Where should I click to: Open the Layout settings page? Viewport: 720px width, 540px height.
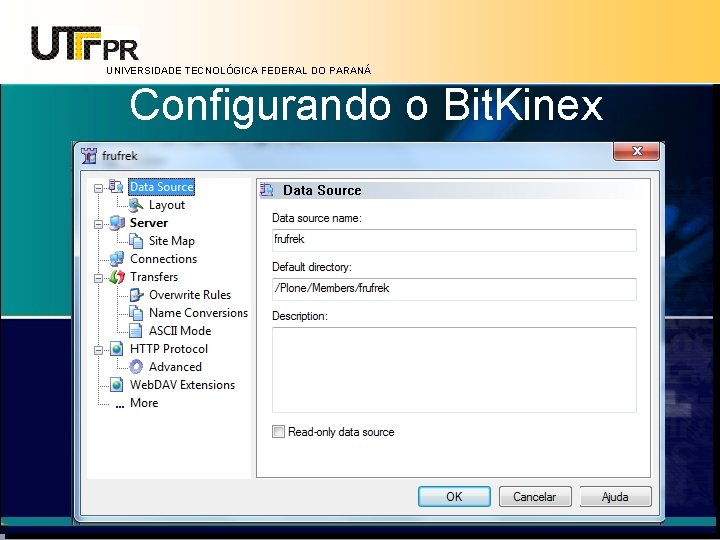click(167, 205)
